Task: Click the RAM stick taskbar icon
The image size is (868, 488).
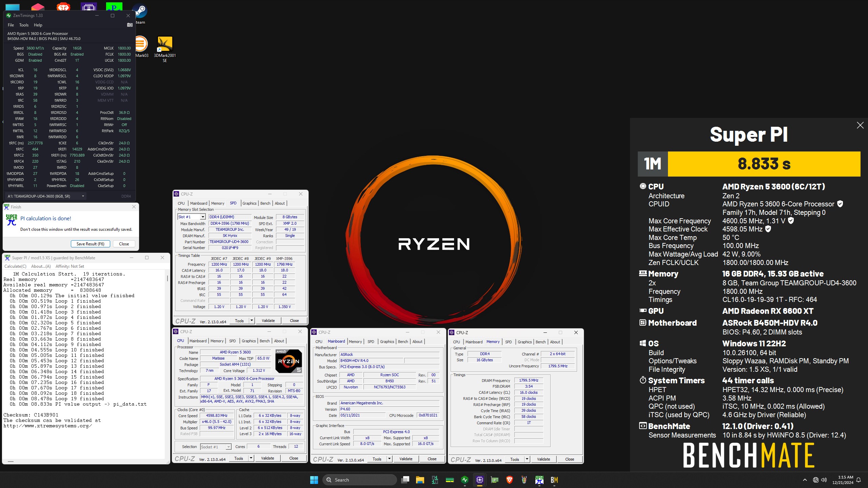Action: [x=450, y=480]
